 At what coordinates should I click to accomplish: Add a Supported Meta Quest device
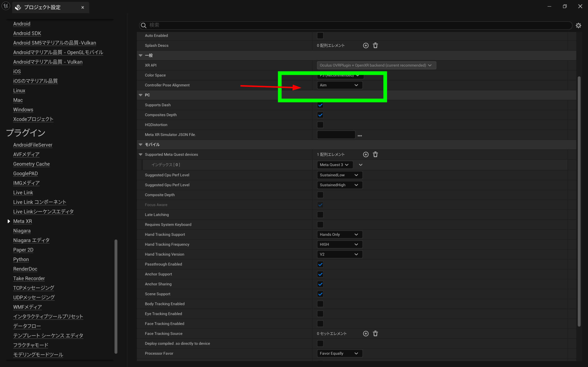pyautogui.click(x=366, y=154)
